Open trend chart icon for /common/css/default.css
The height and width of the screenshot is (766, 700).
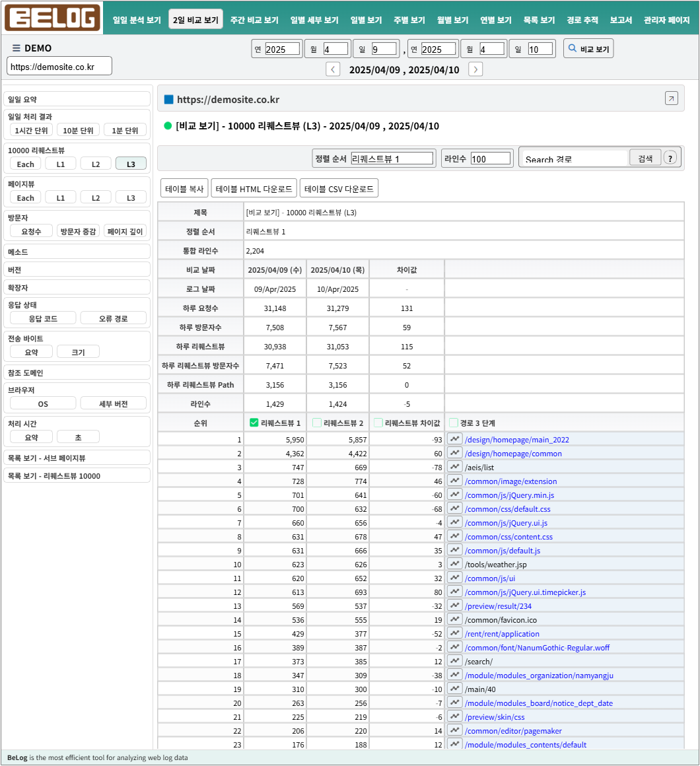pyautogui.click(x=455, y=508)
